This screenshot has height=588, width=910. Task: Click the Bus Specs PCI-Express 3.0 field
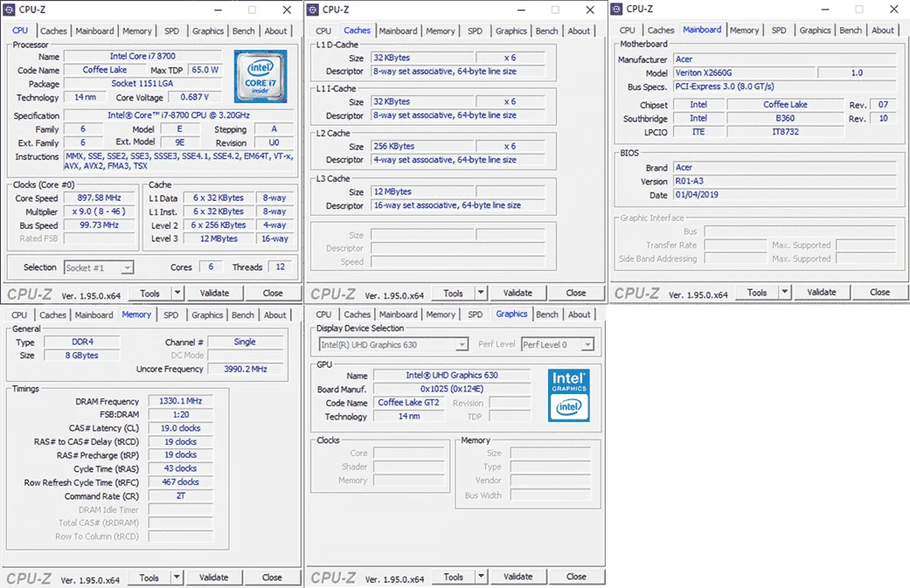point(785,86)
